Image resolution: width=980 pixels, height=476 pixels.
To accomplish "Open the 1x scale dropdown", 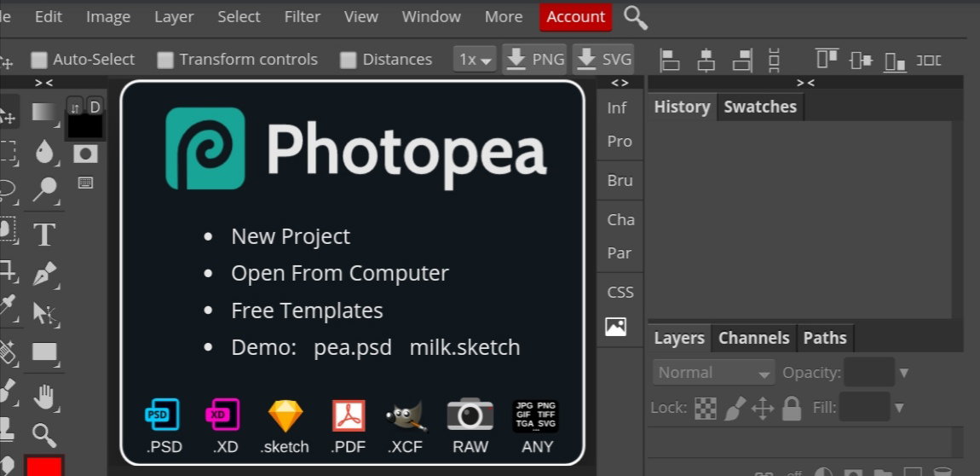I will [x=475, y=60].
